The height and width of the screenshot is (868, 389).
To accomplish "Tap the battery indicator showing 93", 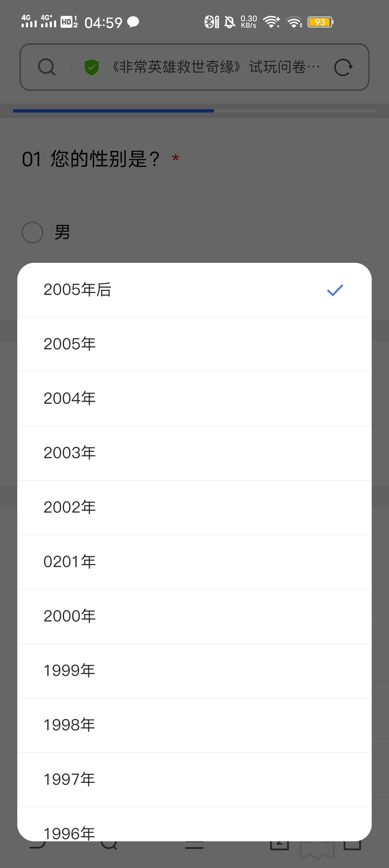I will click(x=321, y=22).
